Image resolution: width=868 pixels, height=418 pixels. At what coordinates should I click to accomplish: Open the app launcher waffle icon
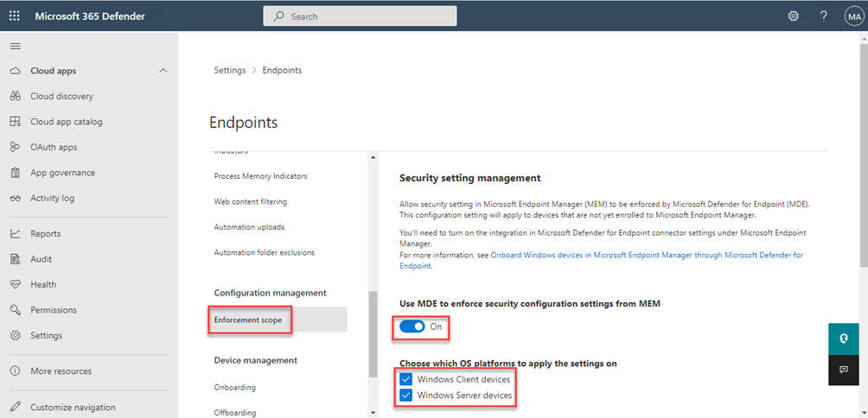[15, 16]
